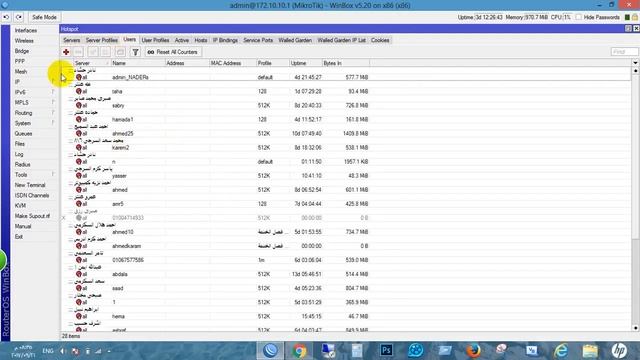
Task: Open New Terminal from the sidebar
Action: (30, 185)
